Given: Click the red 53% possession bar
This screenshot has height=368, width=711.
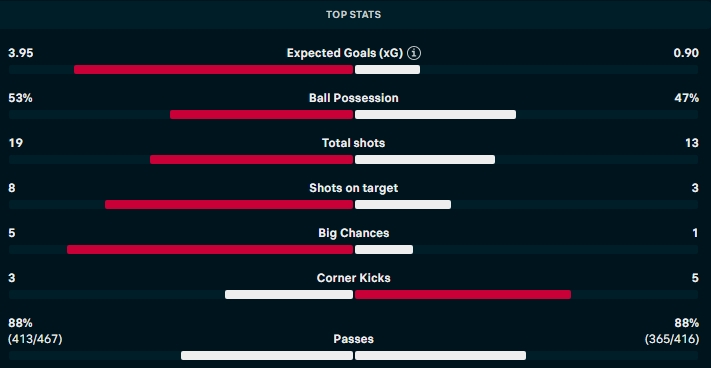Looking at the screenshot, I should coord(262,115).
